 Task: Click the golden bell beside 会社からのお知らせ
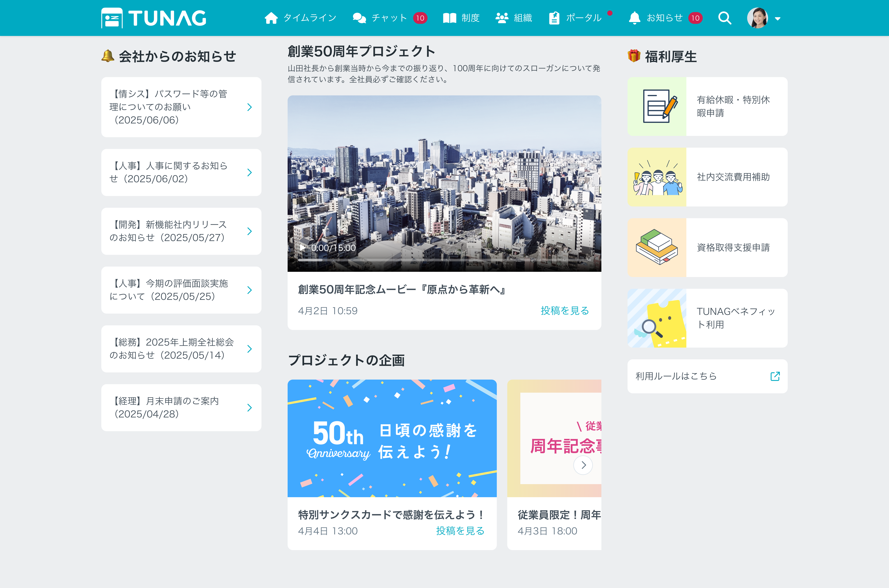(x=108, y=56)
